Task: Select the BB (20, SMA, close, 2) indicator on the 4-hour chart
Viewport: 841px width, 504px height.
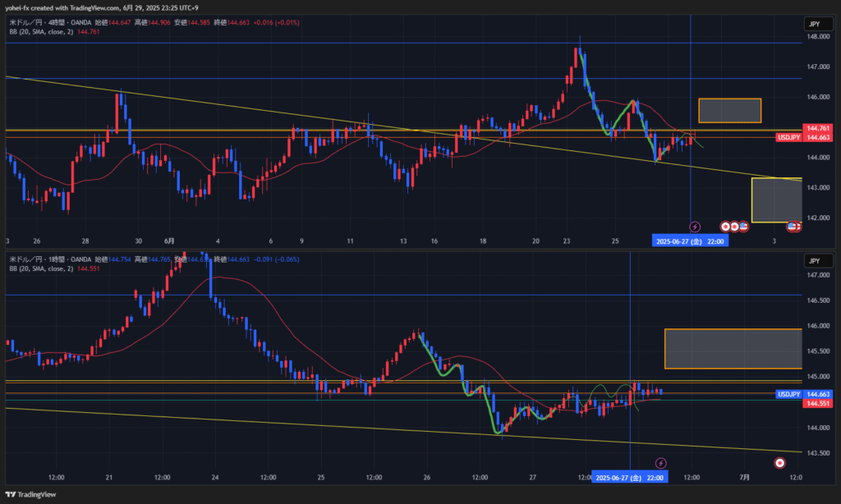Action: 41,32
